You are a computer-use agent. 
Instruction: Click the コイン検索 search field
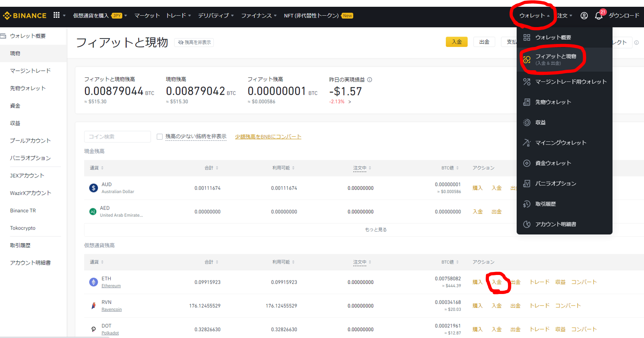[x=117, y=136]
